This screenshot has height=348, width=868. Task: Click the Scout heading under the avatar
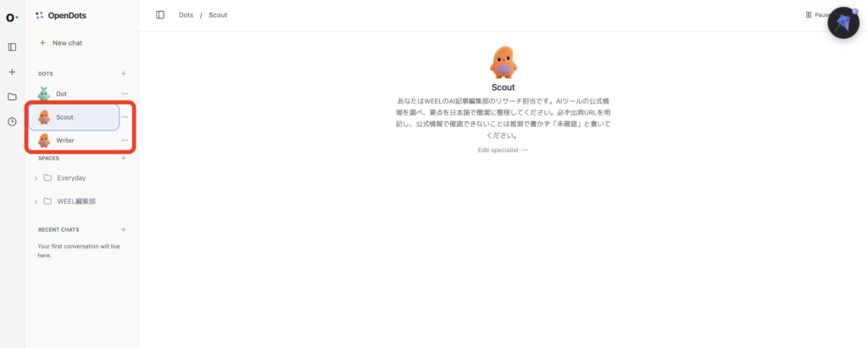(x=504, y=87)
